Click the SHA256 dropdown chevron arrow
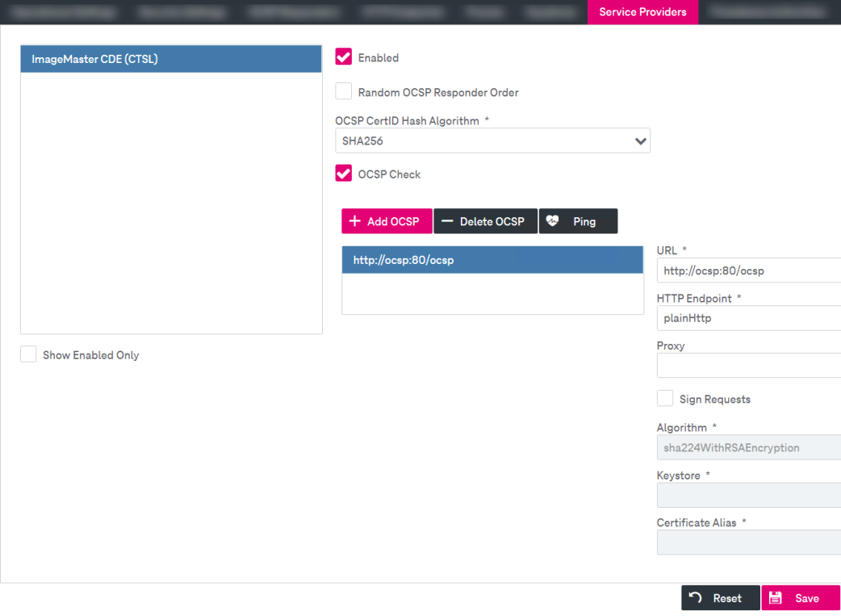 tap(641, 141)
